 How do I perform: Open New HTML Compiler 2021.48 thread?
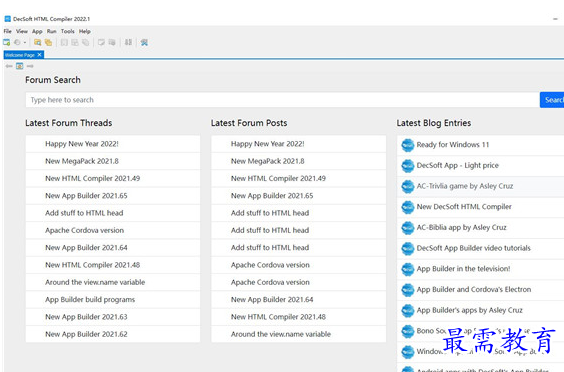(x=113, y=265)
